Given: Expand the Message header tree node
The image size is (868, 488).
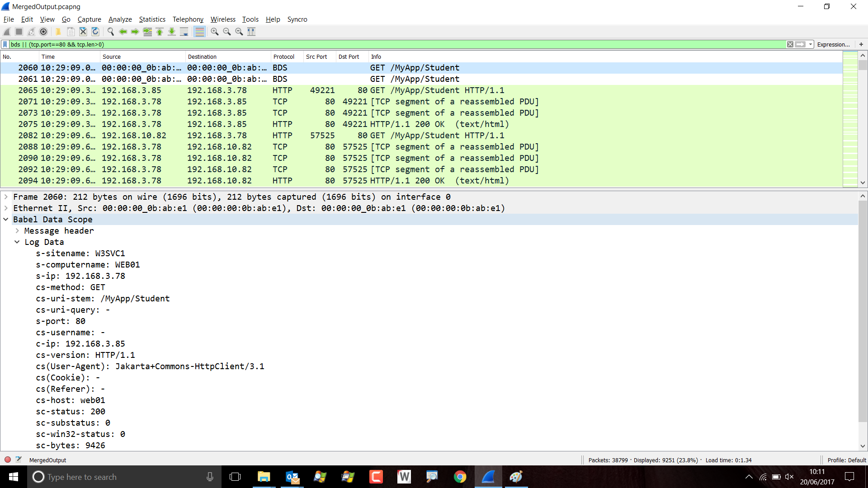Looking at the screenshot, I should (17, 231).
